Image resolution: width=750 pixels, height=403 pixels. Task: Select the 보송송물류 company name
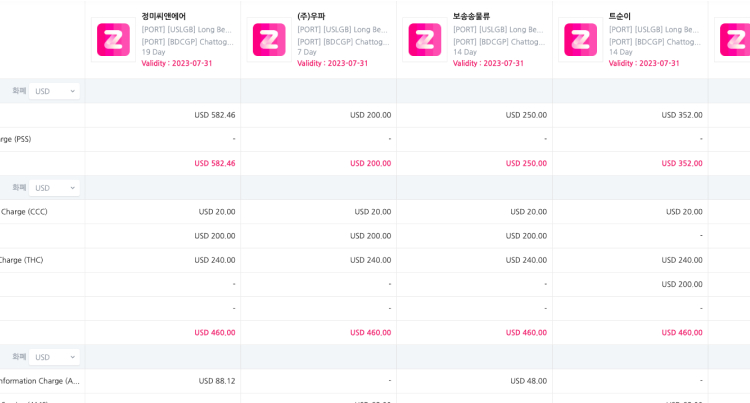point(471,16)
